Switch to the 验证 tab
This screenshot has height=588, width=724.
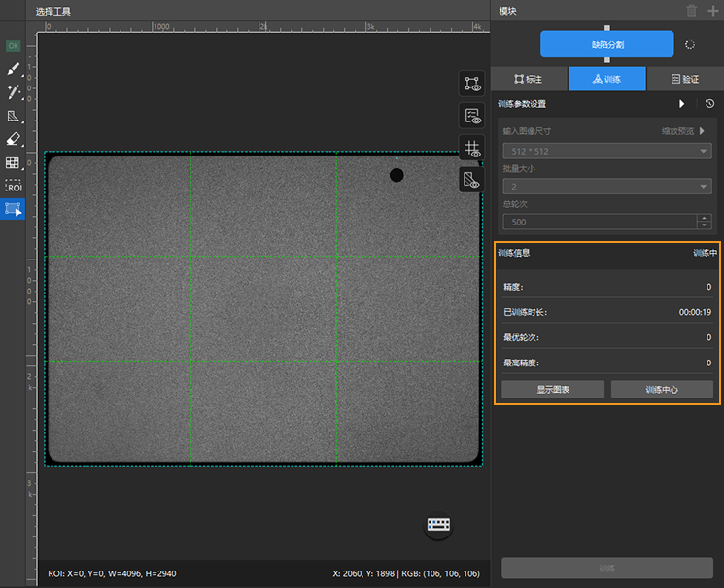point(684,79)
